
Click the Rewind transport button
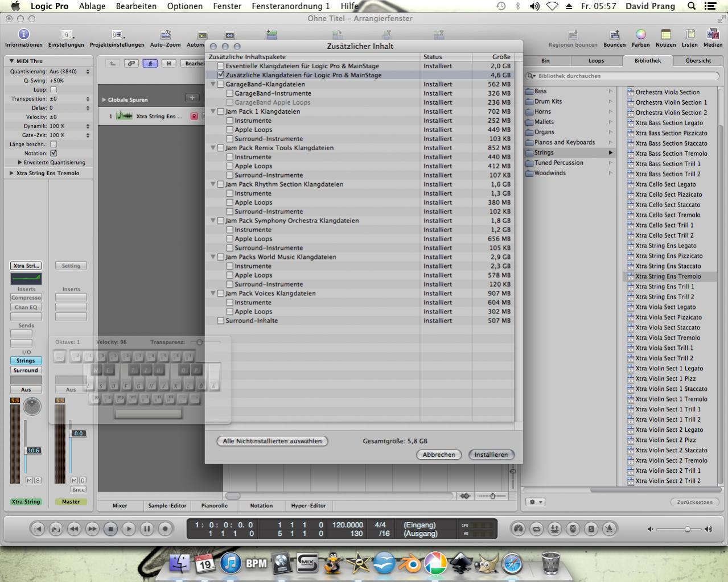[x=74, y=529]
